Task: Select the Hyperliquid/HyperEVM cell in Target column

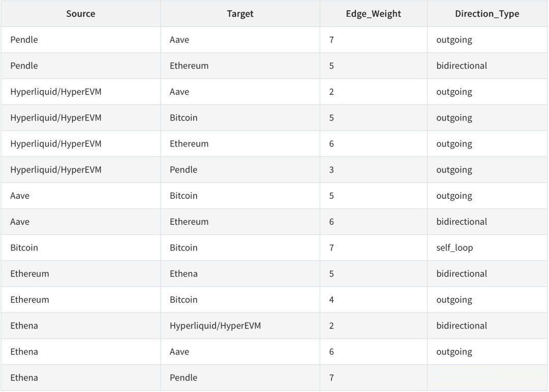Action: tap(215, 325)
